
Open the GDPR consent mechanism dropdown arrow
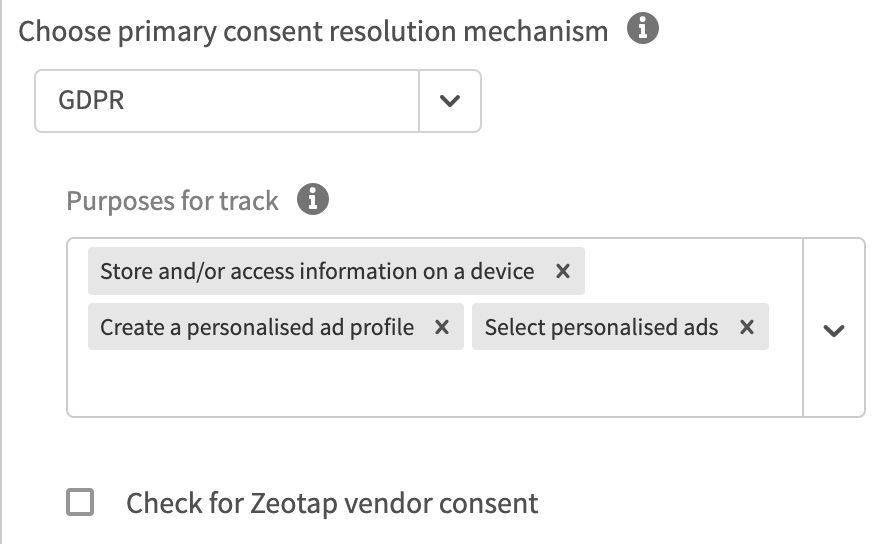450,100
